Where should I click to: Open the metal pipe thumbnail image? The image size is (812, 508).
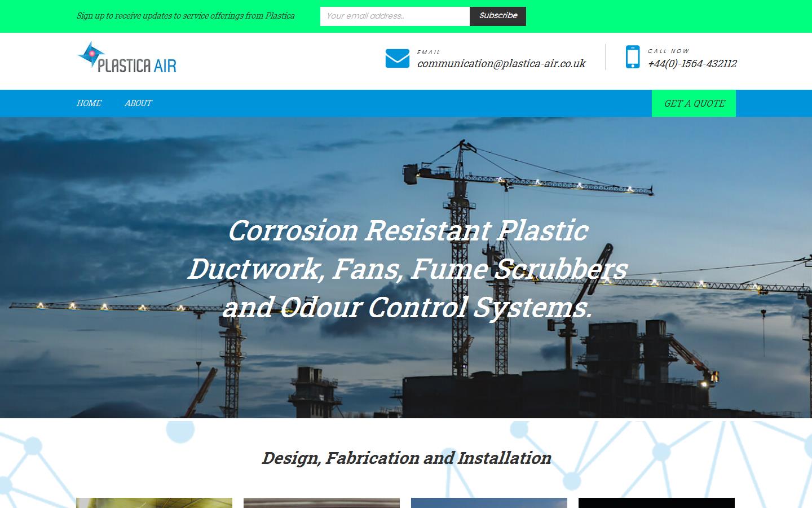[321, 503]
